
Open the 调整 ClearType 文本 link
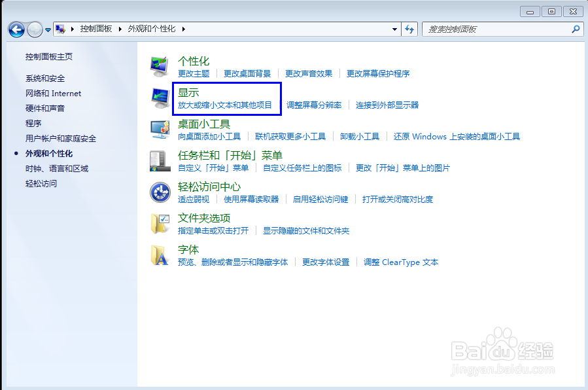[400, 263]
